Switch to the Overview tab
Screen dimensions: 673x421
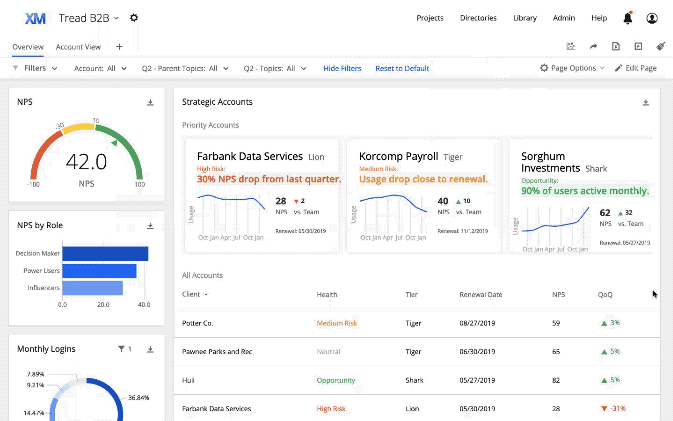coord(28,47)
